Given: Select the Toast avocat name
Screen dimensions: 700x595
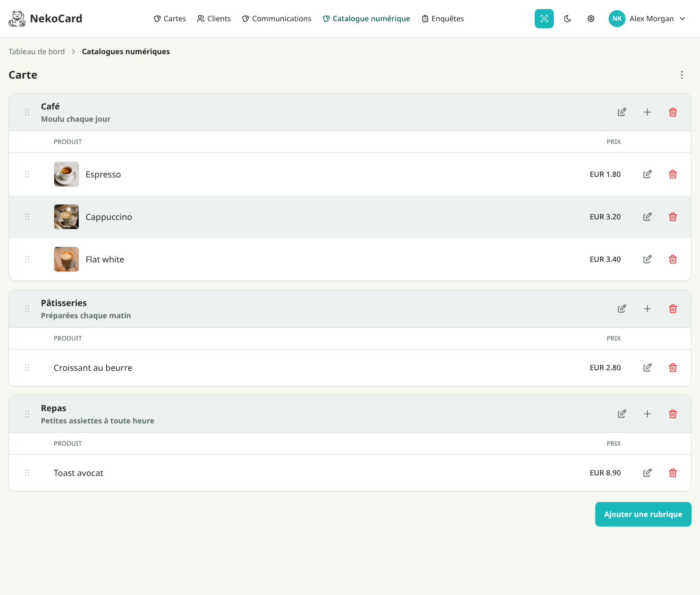Looking at the screenshot, I should 79,473.
